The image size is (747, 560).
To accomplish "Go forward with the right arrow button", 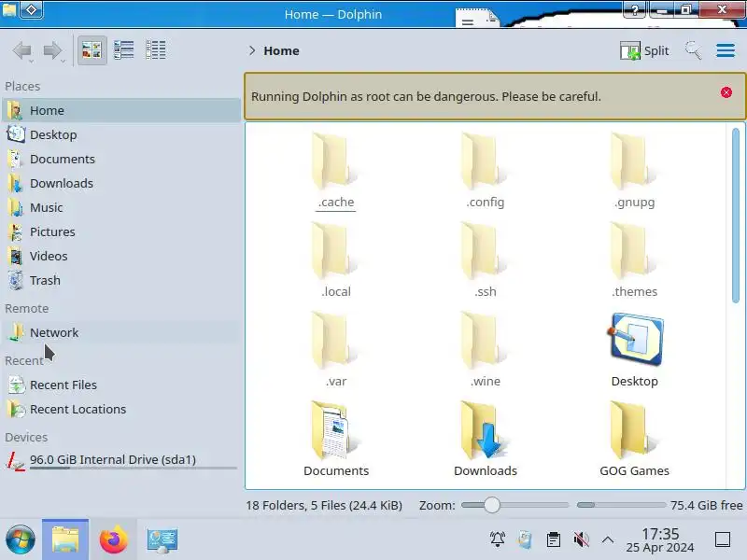I will click(52, 50).
